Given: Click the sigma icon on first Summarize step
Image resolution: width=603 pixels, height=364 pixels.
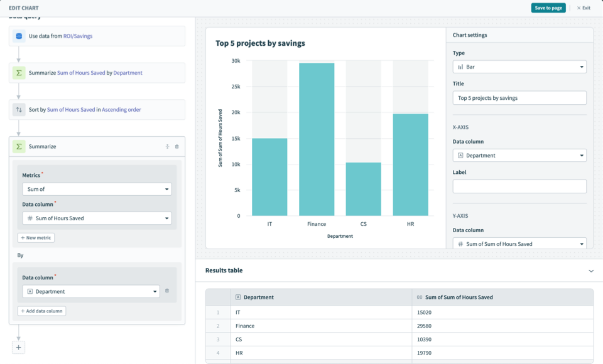Looking at the screenshot, I should [x=19, y=73].
